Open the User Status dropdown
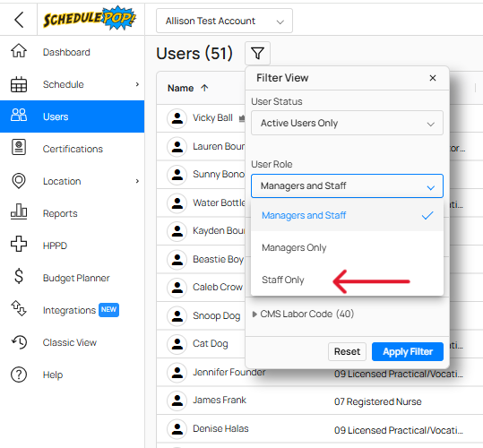 pos(347,123)
